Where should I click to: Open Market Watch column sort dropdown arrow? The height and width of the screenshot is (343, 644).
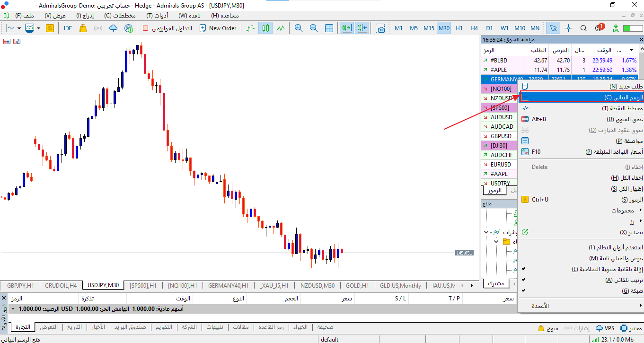point(631,50)
